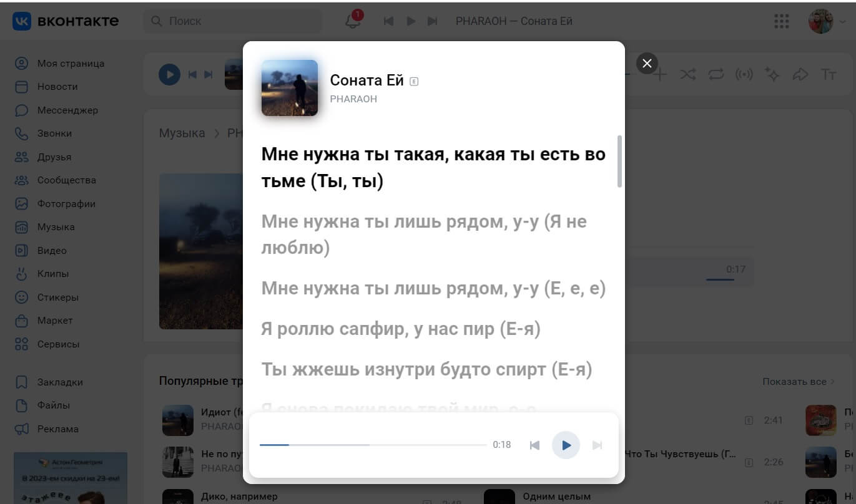This screenshot has height=504, width=856.
Task: Click the lyrics popup scrollbar
Action: [619, 161]
